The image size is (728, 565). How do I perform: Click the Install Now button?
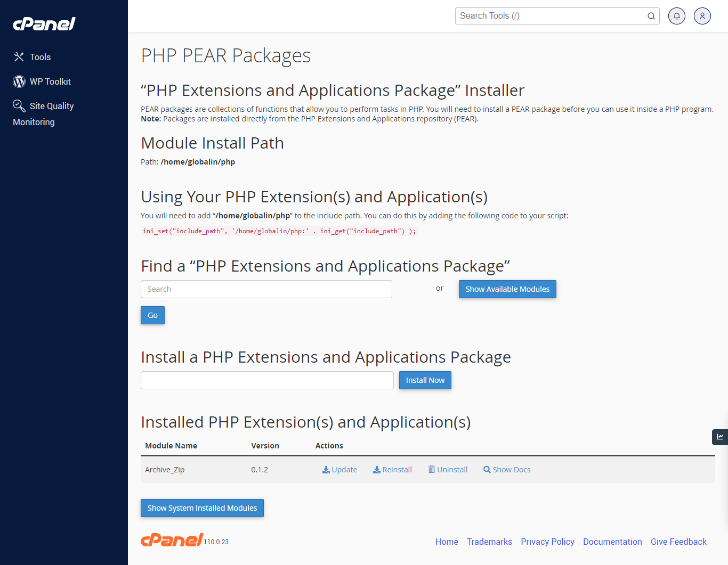[x=425, y=380]
